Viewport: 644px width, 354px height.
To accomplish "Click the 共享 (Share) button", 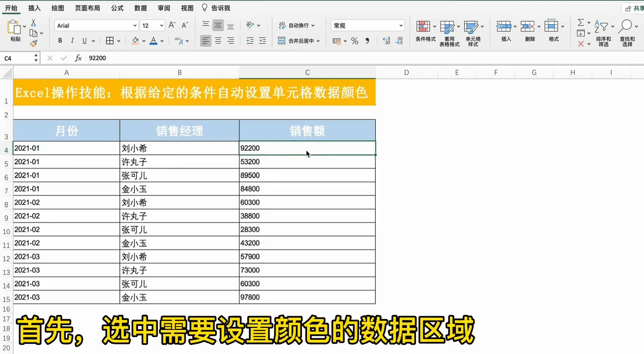I will [633, 9].
